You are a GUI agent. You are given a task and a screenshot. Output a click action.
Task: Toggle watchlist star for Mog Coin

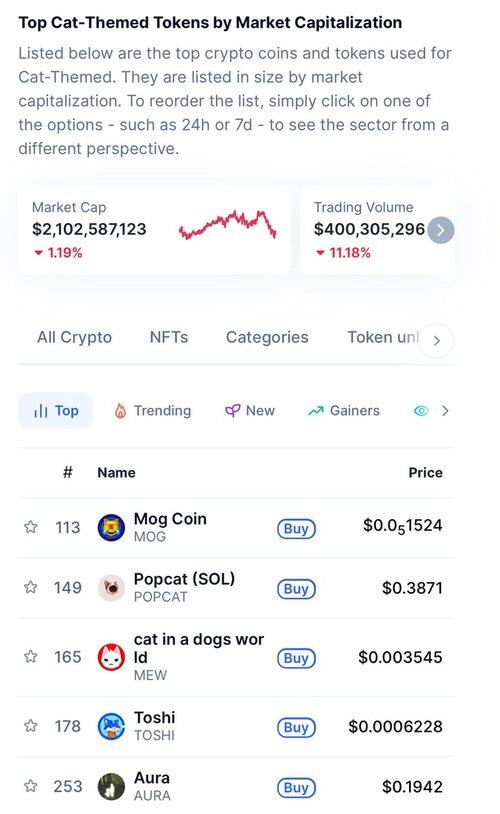(x=31, y=527)
